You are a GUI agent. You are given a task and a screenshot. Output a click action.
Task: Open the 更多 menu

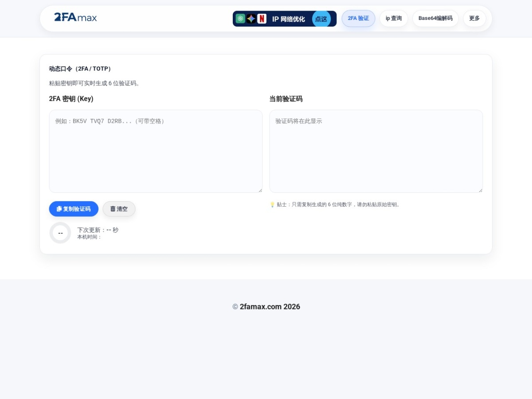(474, 19)
